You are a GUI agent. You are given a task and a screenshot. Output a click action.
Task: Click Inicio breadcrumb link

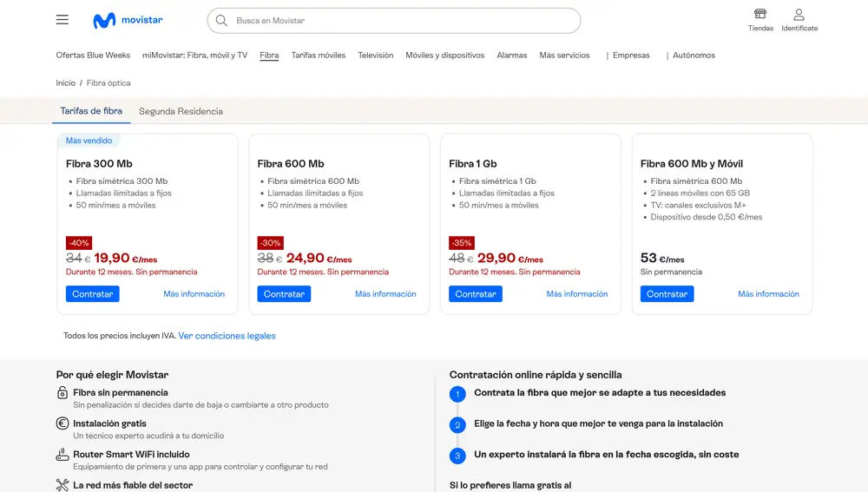point(65,83)
